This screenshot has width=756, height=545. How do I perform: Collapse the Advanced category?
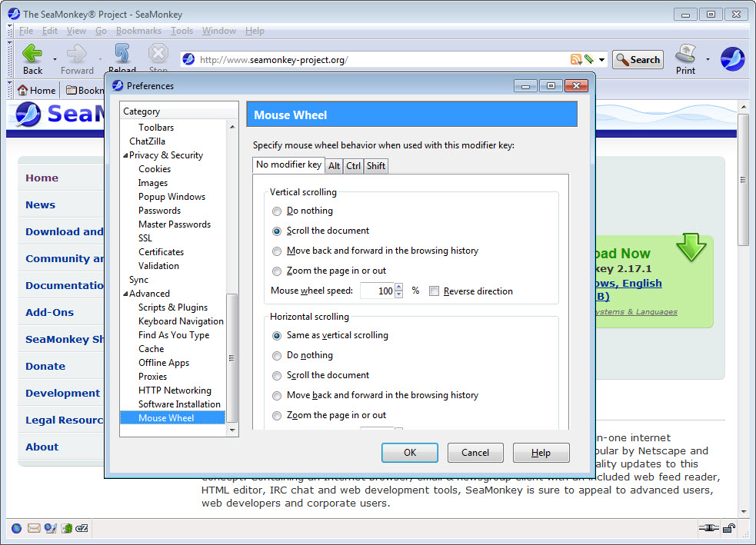[x=125, y=294]
